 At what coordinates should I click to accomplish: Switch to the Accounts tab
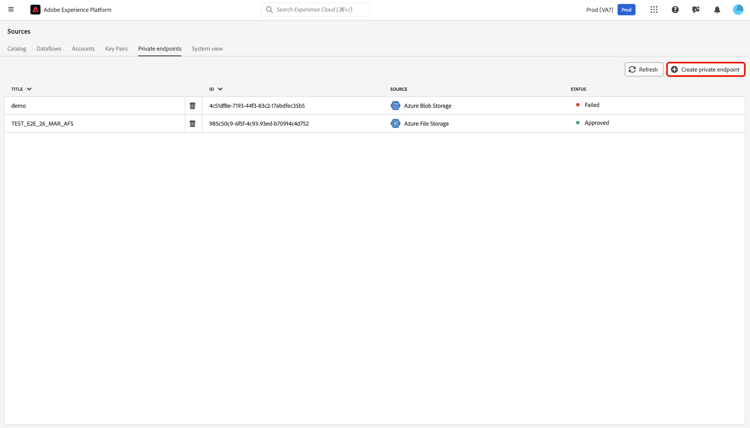83,49
